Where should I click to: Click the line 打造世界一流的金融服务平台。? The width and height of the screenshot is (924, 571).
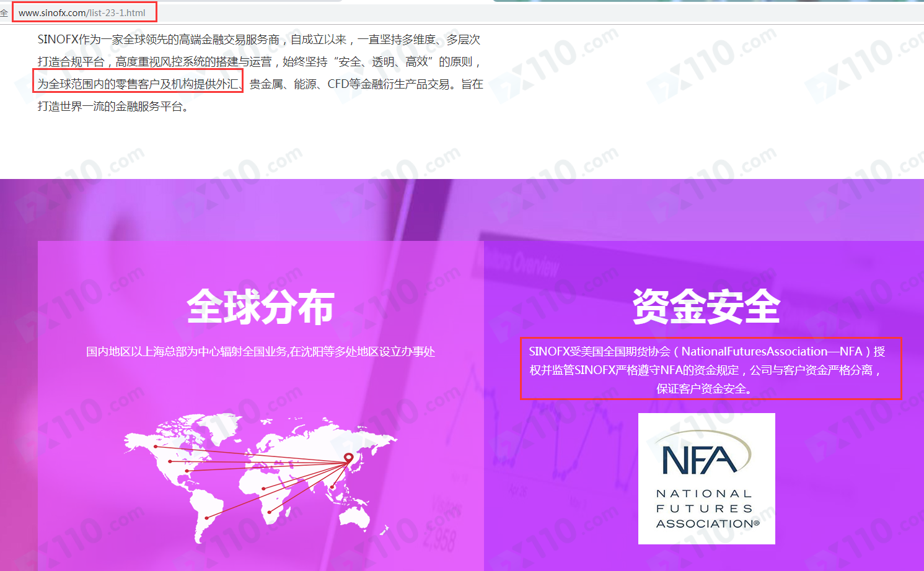coord(113,107)
